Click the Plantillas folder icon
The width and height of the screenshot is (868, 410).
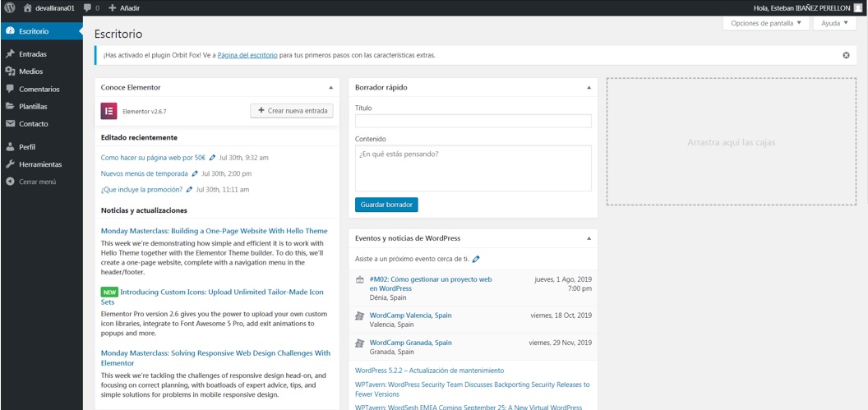click(x=10, y=106)
